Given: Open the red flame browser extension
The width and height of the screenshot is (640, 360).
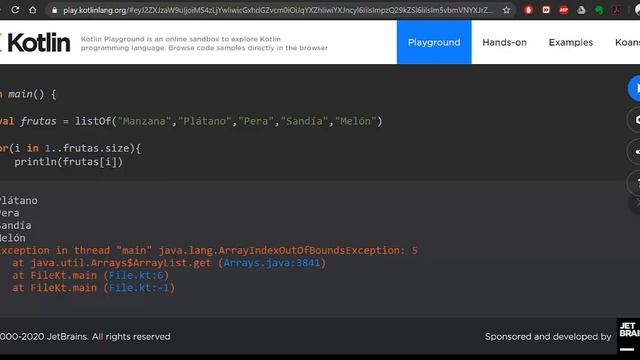Looking at the screenshot, I should coord(529,10).
